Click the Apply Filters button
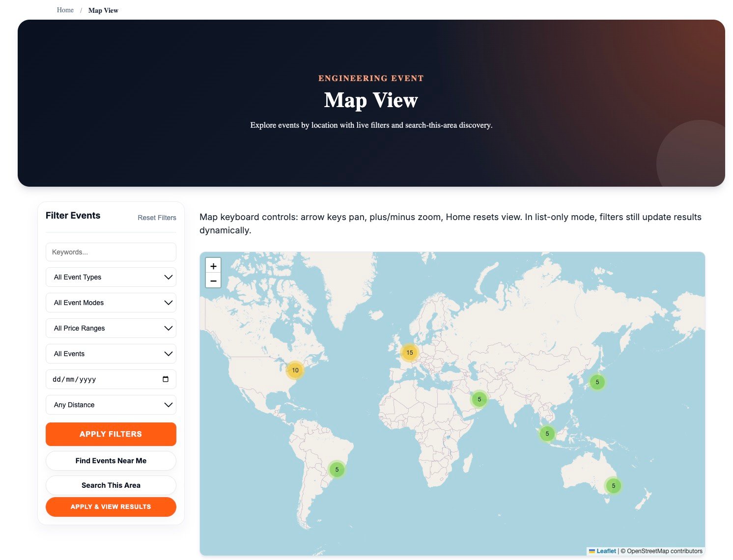 coord(111,434)
